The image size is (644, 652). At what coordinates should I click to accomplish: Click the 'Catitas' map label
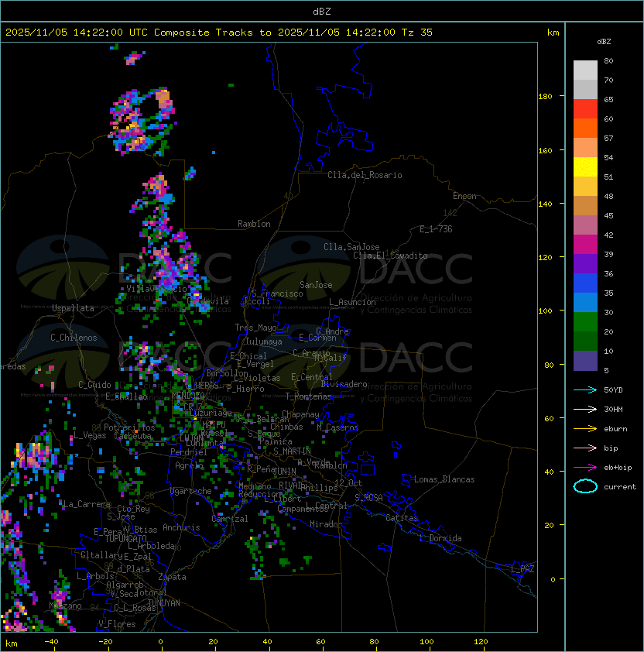[402, 518]
